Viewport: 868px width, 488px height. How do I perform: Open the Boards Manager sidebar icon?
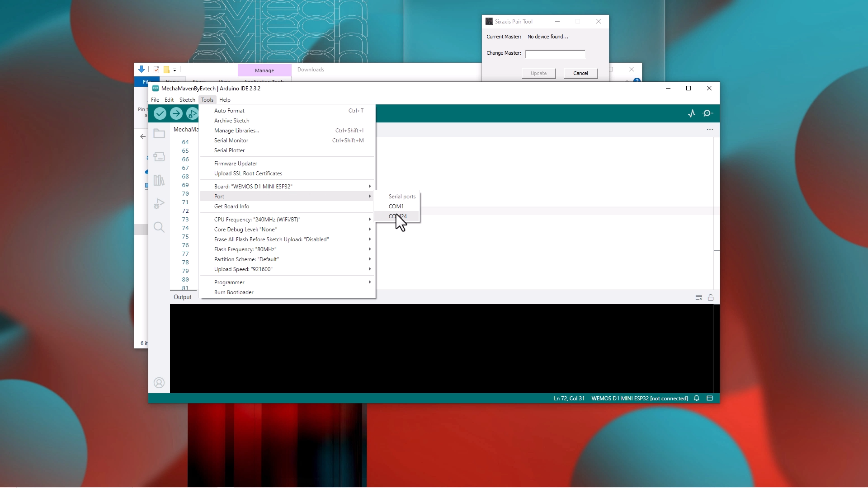tap(159, 157)
